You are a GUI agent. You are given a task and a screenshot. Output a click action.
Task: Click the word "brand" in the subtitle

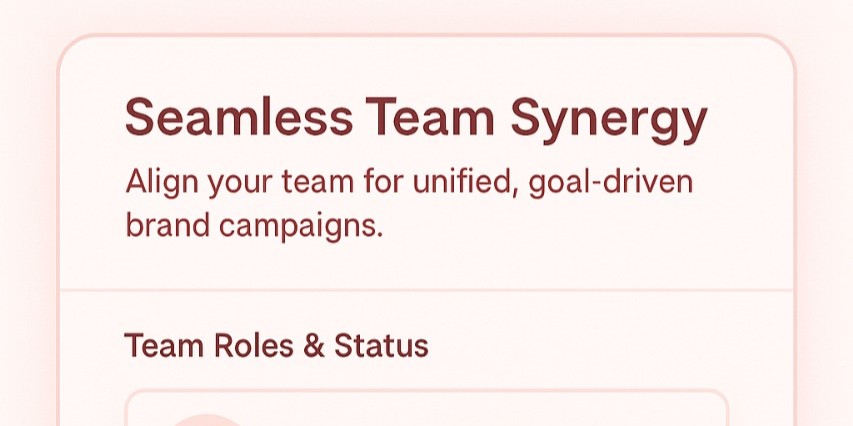point(166,225)
